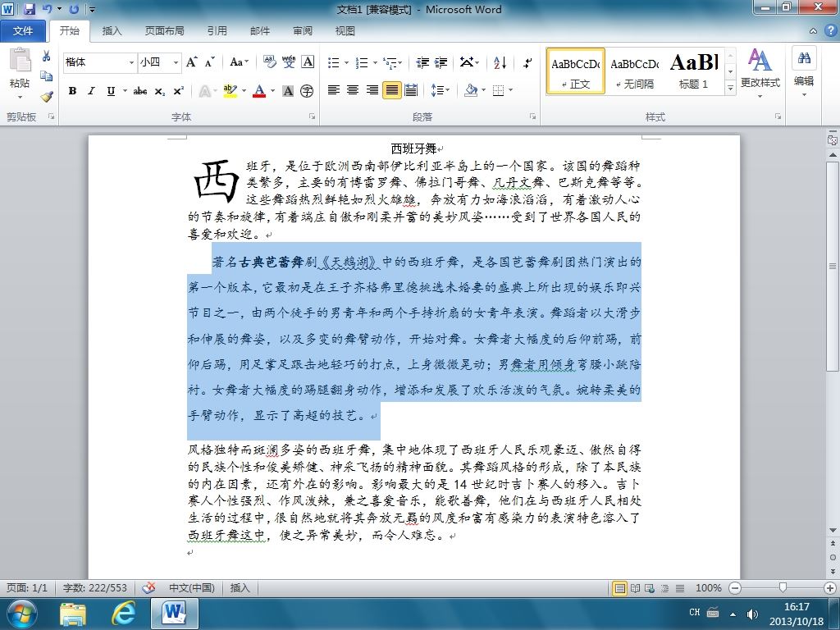Apply superscript formatting
The width and height of the screenshot is (840, 630).
coord(178,91)
